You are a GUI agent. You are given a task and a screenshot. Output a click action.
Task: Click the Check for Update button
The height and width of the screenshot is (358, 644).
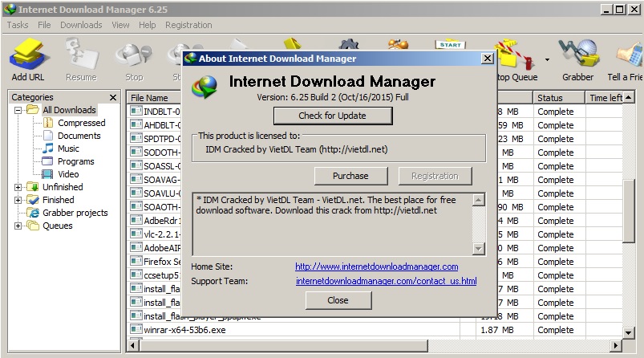333,116
